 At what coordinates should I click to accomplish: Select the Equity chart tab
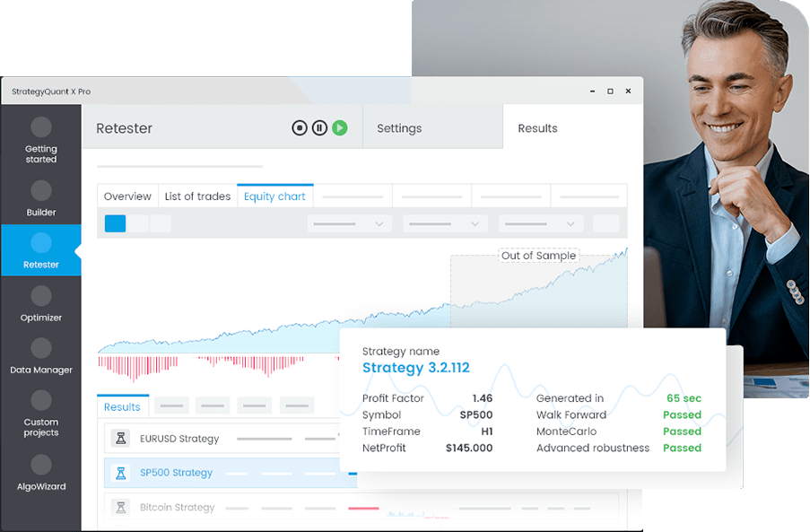click(x=274, y=196)
